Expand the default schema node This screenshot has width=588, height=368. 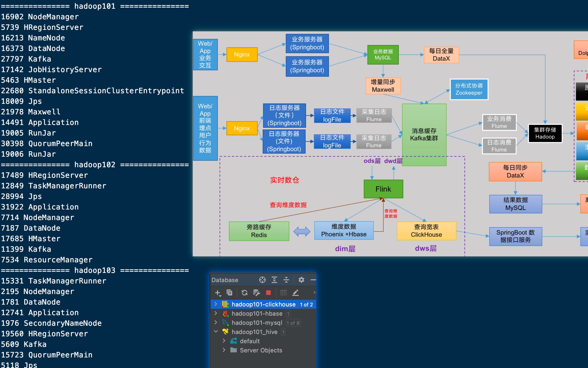(x=224, y=341)
